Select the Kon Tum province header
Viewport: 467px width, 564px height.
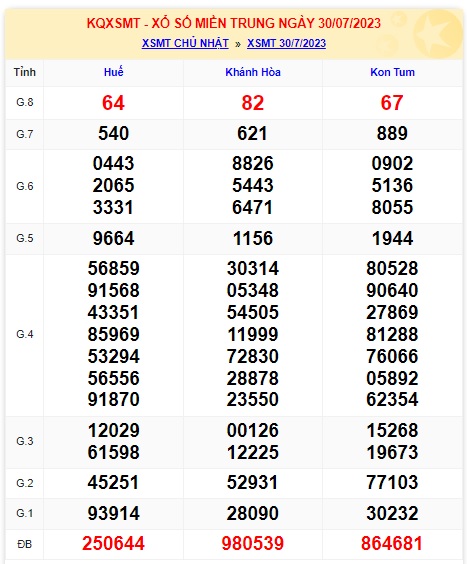click(393, 72)
